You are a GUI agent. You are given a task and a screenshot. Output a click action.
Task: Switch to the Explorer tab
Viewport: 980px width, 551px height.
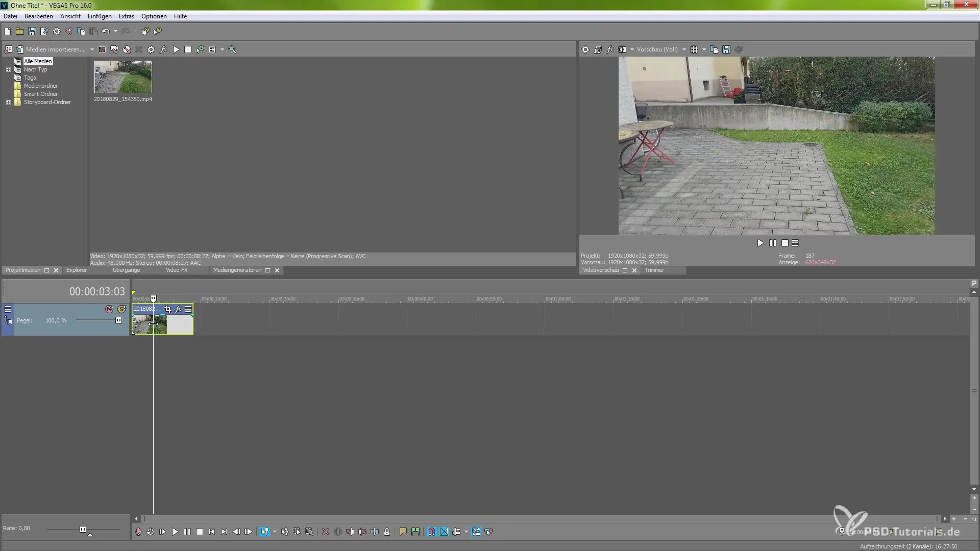(x=77, y=270)
